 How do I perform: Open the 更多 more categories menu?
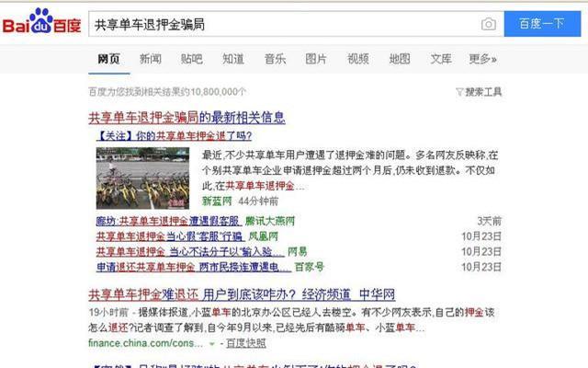[482, 59]
